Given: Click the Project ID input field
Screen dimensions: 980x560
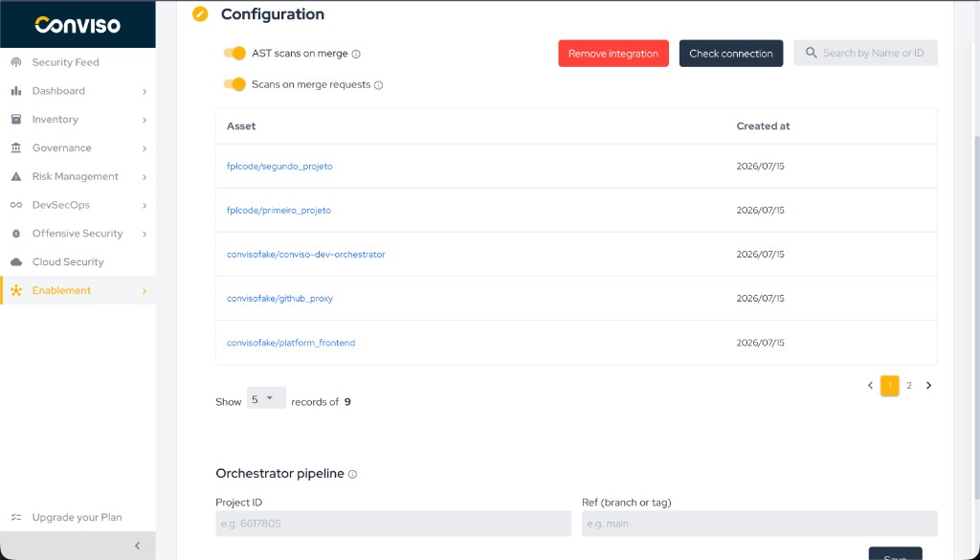Looking at the screenshot, I should coord(393,524).
